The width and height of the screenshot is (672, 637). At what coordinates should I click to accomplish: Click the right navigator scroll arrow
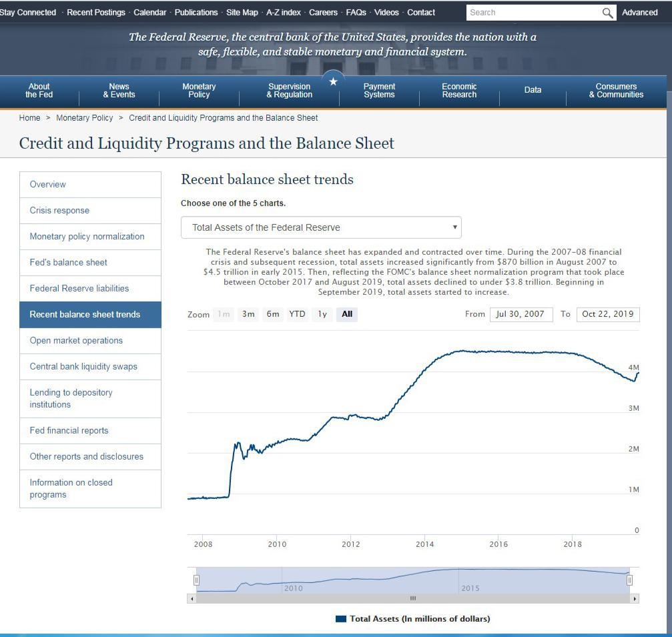pyautogui.click(x=635, y=598)
